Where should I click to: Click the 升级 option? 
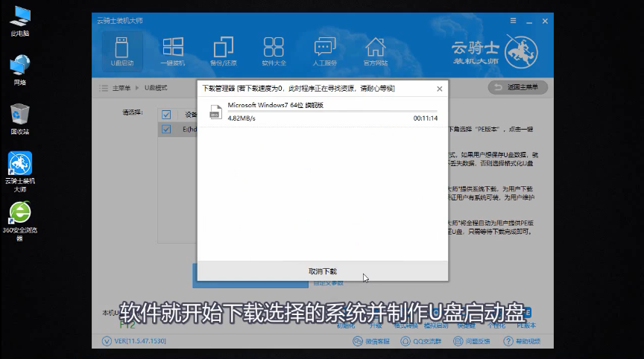click(376, 325)
